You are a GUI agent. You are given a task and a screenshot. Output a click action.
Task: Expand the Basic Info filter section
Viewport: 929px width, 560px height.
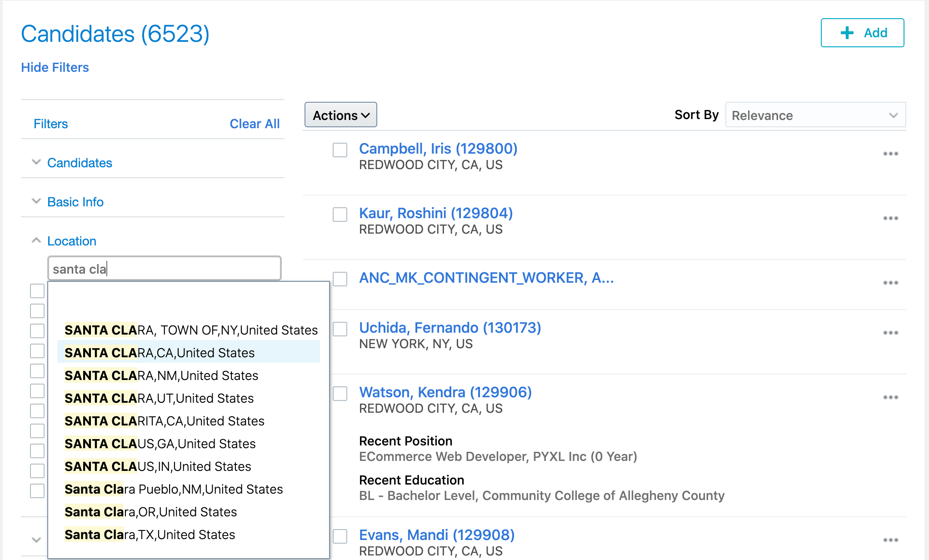pos(75,202)
